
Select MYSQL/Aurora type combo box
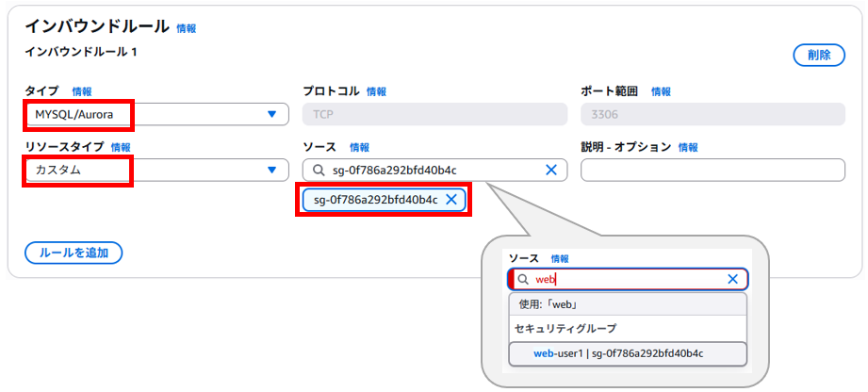[156, 114]
